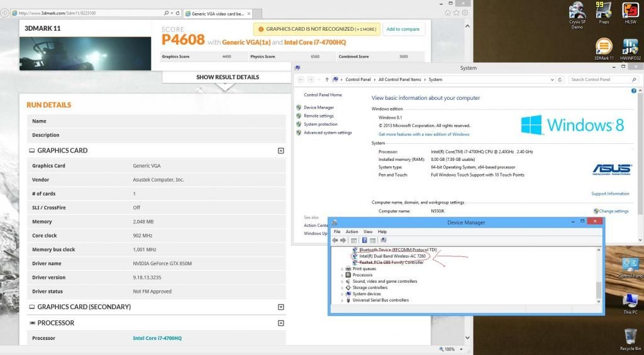Collapse the Graphics Card section
Screen dimensions: 644x355
(280, 151)
